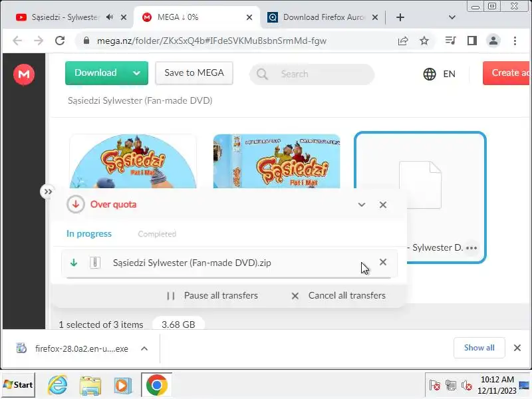Click the volume speaker tray icon
532x399 pixels.
pos(467,386)
